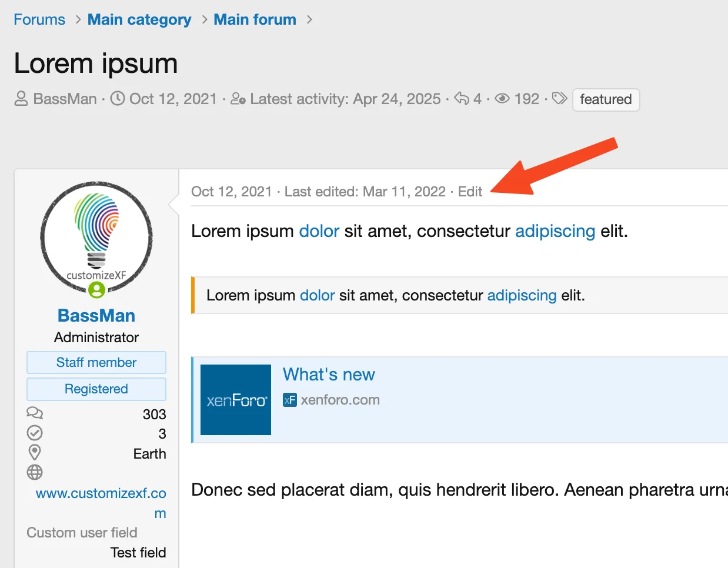Click the website globe icon

pyautogui.click(x=35, y=472)
